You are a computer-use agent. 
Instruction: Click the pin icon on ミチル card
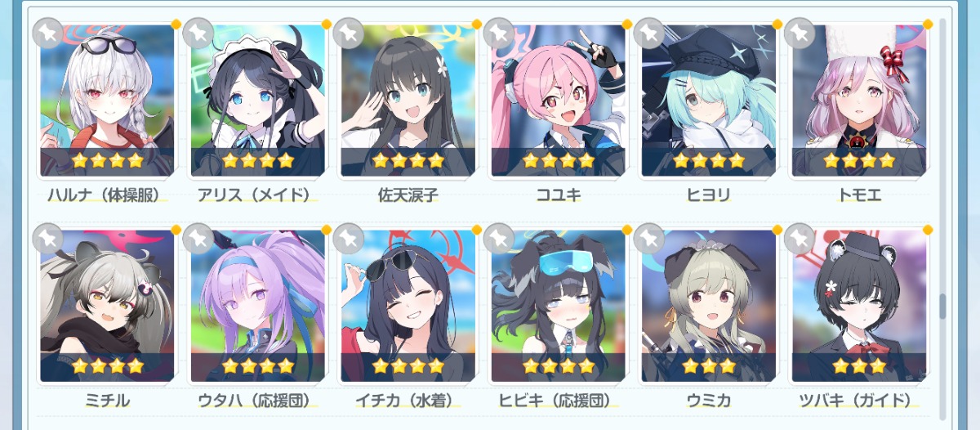point(47,238)
